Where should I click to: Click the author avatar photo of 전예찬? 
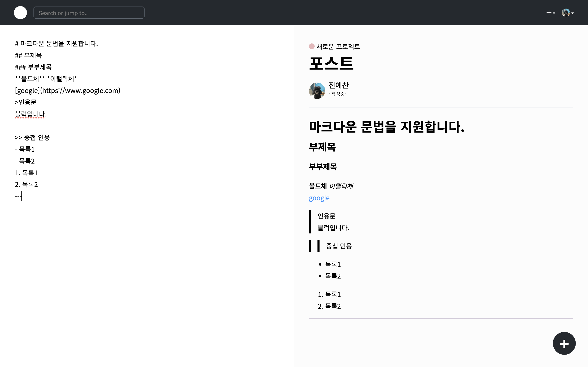coord(317,91)
